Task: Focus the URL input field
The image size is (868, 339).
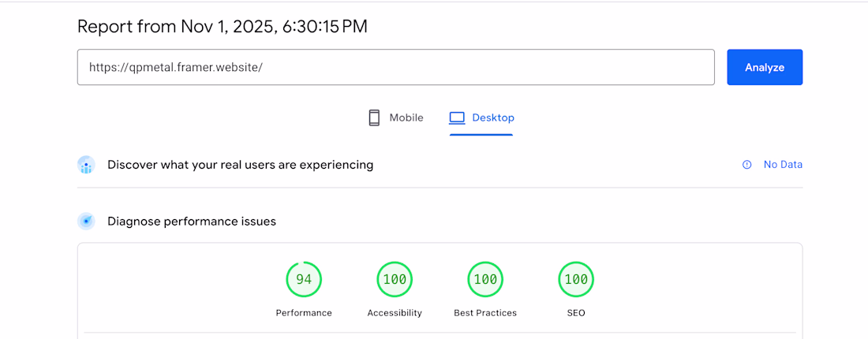Action: click(x=395, y=67)
